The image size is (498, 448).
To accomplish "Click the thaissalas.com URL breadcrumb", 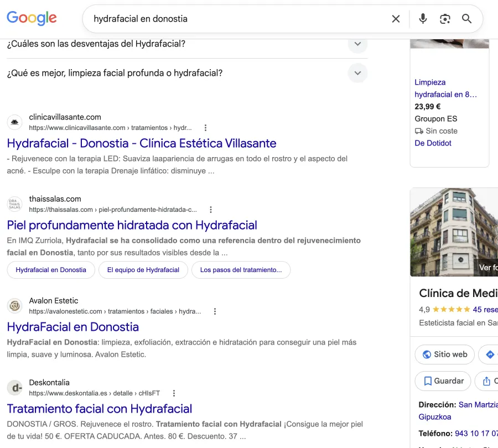I will click(113, 210).
